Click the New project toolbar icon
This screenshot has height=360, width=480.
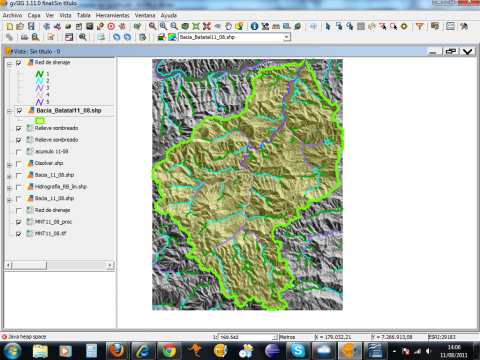10,26
